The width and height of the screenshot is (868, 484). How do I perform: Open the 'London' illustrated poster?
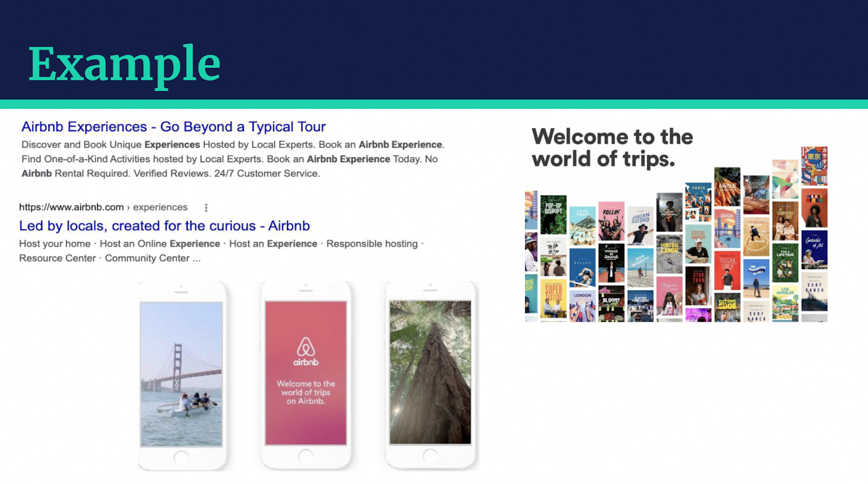(x=583, y=306)
